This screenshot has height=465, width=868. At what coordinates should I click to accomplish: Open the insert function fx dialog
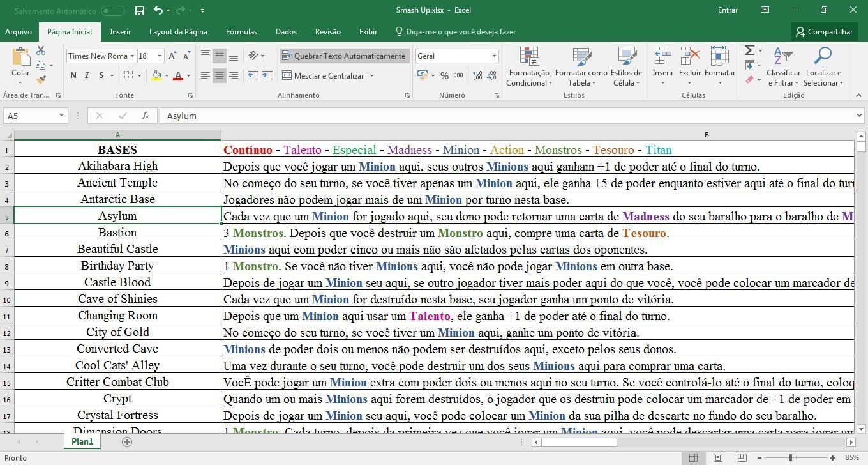click(146, 116)
